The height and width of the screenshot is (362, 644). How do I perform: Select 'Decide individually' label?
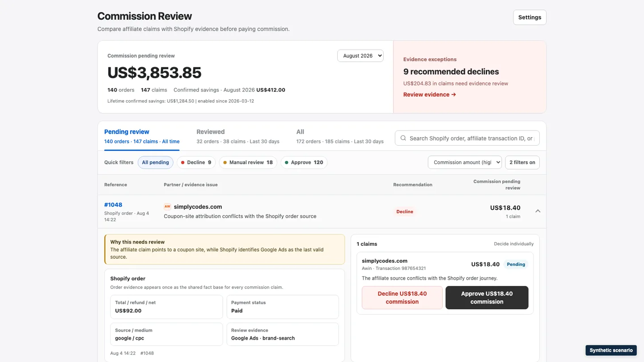coord(513,244)
